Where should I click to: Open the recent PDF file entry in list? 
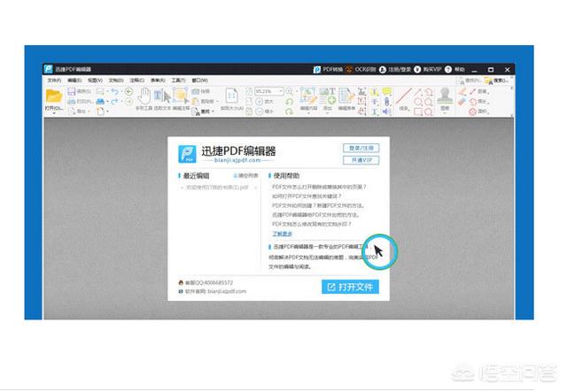tap(218, 188)
